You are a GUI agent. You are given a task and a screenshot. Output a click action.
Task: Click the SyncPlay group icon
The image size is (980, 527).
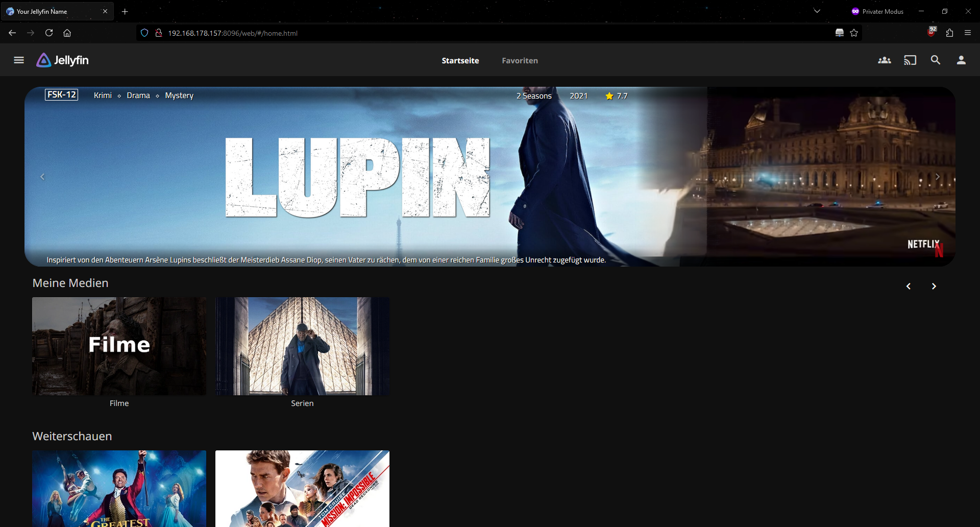pyautogui.click(x=884, y=60)
